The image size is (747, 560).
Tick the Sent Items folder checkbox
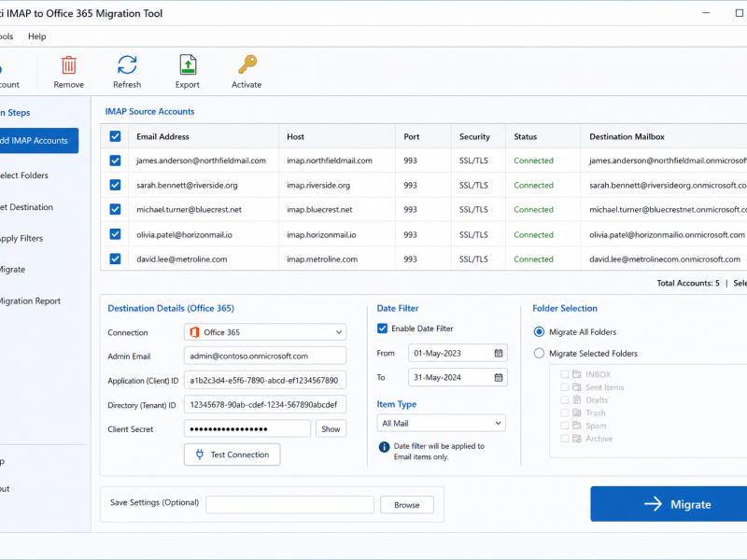point(565,387)
